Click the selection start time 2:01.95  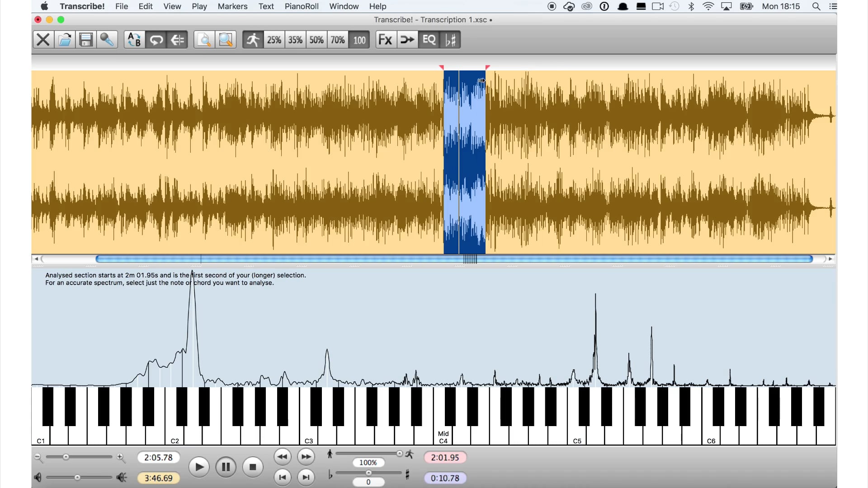[x=445, y=458]
